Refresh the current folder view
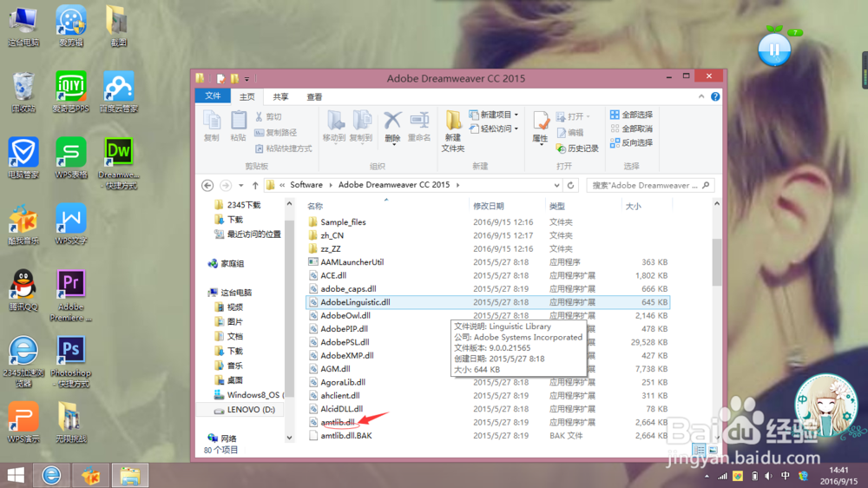 (x=571, y=185)
